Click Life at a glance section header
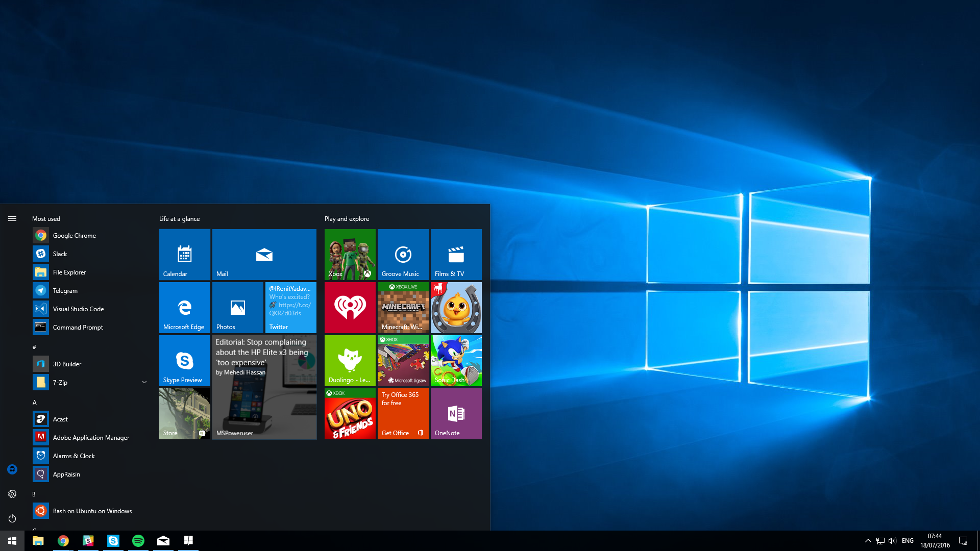The image size is (980, 551). 178,218
